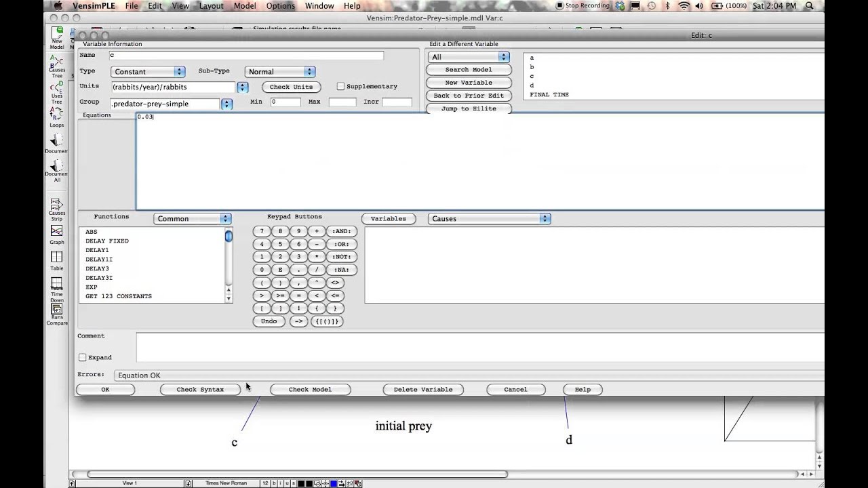Open the Table tool
Viewport: 868px width, 488px height.
coord(57,261)
